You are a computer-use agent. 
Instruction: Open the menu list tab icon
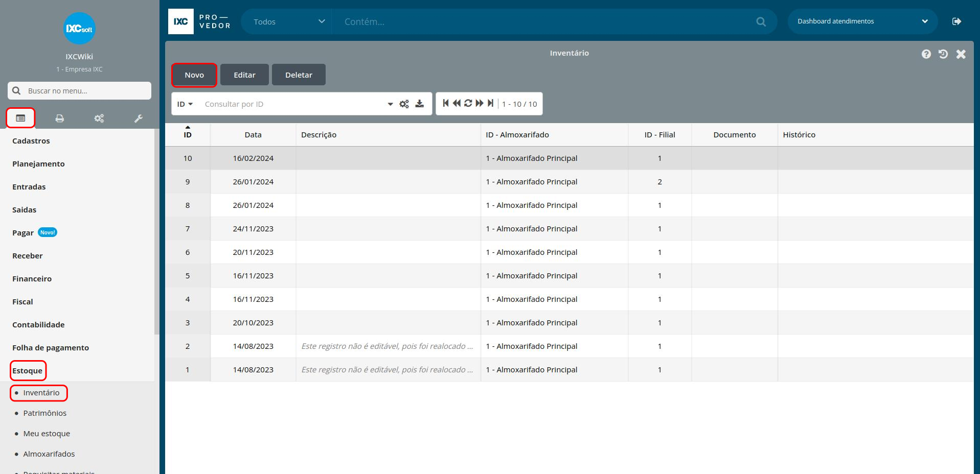click(x=20, y=118)
